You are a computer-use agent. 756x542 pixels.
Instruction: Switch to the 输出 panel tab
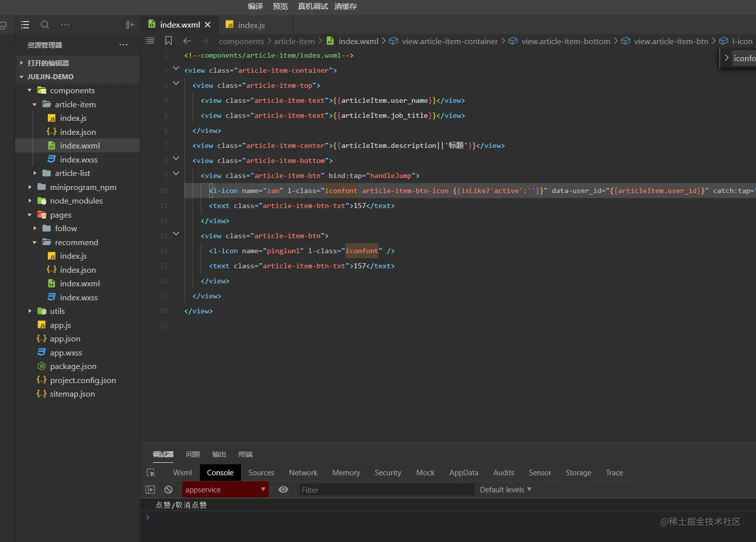click(x=219, y=454)
